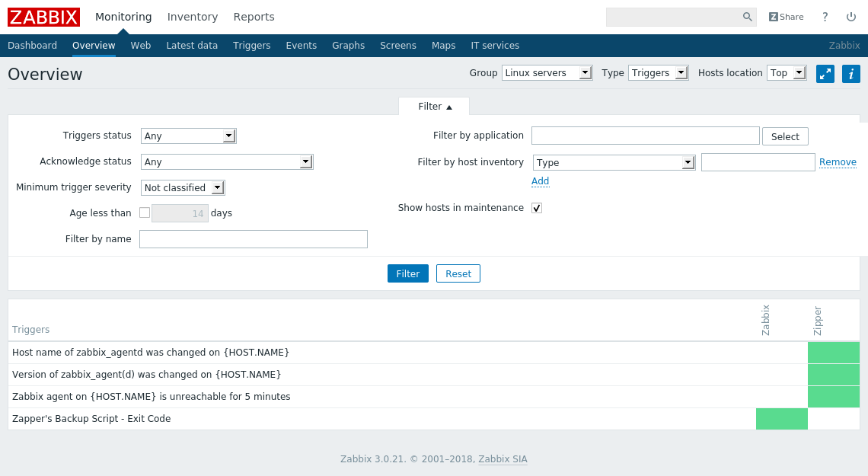Image resolution: width=868 pixels, height=476 pixels.
Task: Open the Inventory menu
Action: tap(193, 18)
